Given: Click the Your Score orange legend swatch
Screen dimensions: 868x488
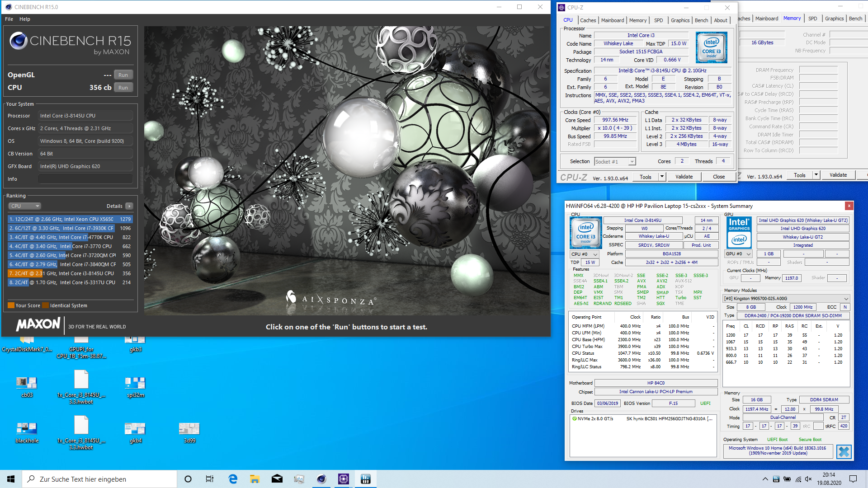Looking at the screenshot, I should click(11, 305).
